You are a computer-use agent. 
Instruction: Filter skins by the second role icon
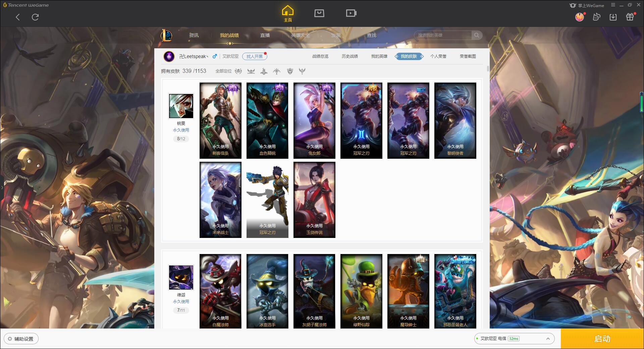[x=251, y=71]
